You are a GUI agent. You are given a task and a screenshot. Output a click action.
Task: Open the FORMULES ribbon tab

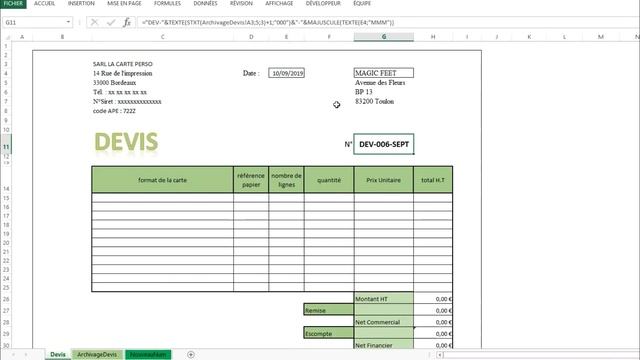pyautogui.click(x=167, y=3)
